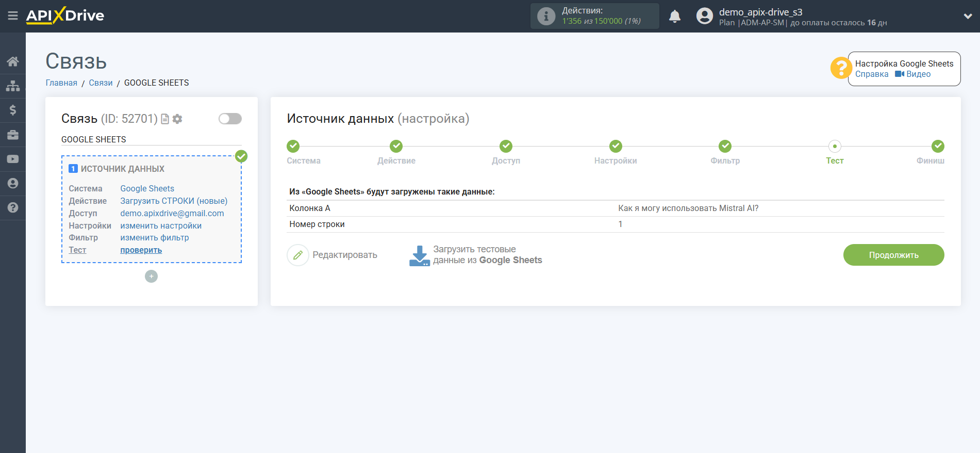This screenshot has width=980, height=453.
Task: Open the Home sidebar icon
Action: point(13,62)
